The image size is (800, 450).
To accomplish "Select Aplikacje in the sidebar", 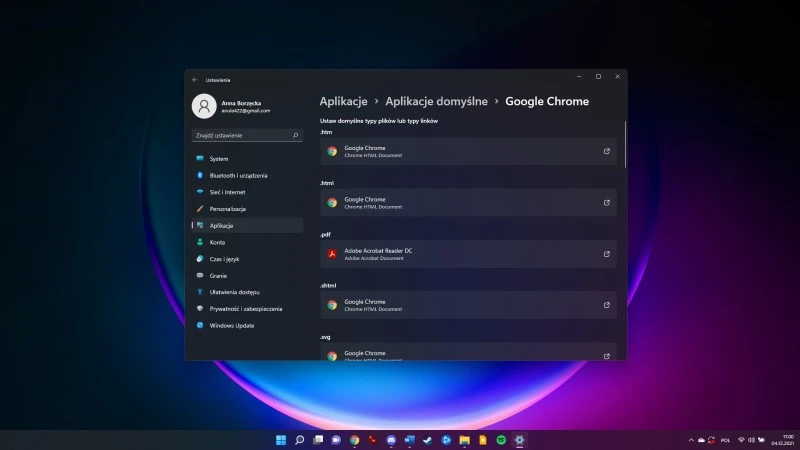I will coord(247,226).
